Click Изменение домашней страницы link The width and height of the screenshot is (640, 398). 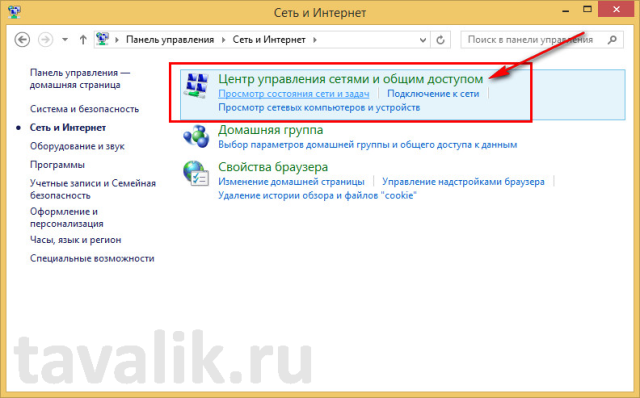pyautogui.click(x=291, y=182)
